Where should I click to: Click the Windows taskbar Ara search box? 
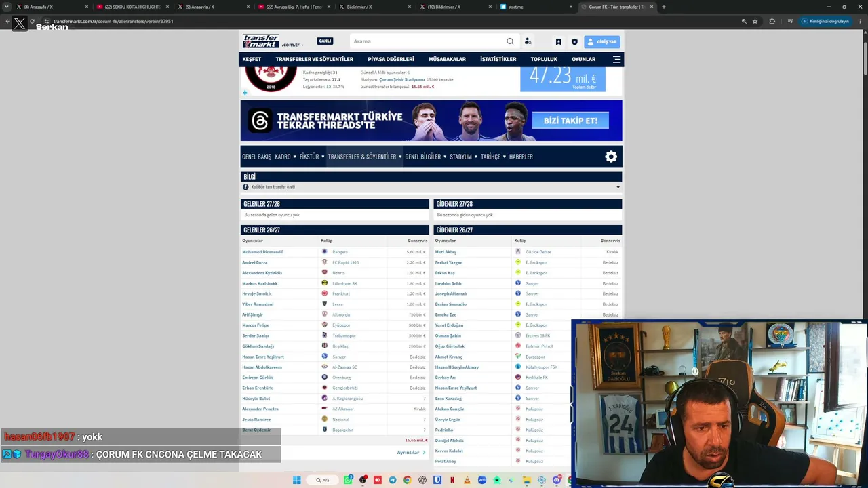[323, 480]
